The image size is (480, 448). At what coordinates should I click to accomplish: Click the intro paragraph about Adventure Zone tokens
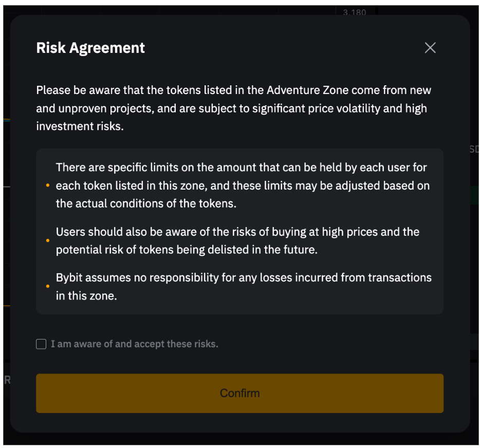click(x=234, y=108)
